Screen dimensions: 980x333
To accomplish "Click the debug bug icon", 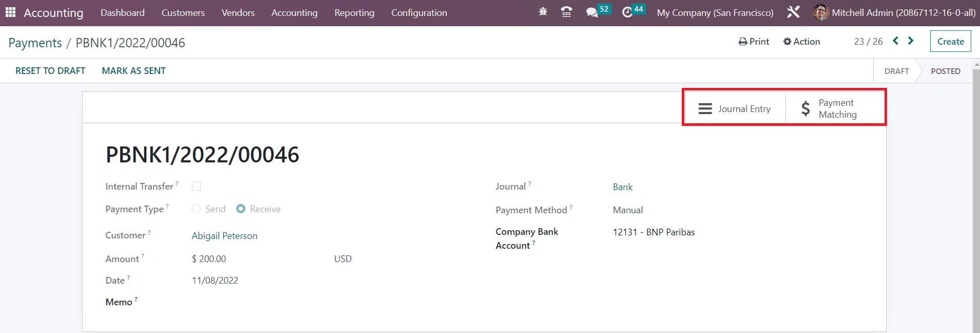I will [543, 12].
